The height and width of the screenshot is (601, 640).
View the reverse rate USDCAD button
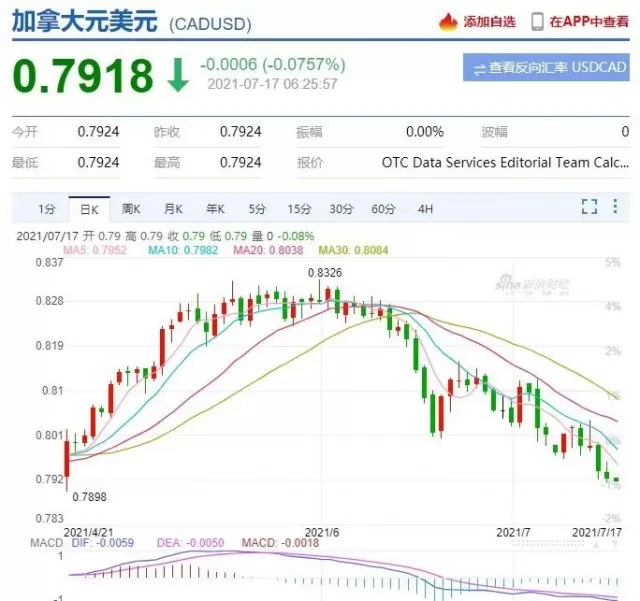pyautogui.click(x=546, y=67)
